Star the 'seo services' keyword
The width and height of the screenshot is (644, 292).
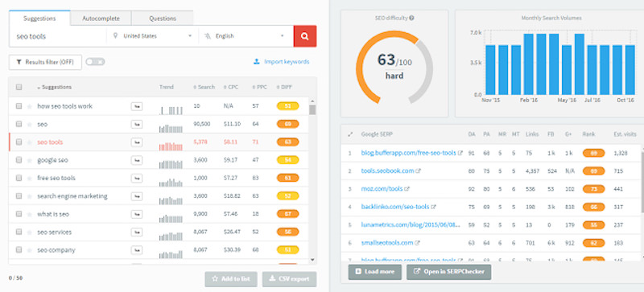coord(29,232)
